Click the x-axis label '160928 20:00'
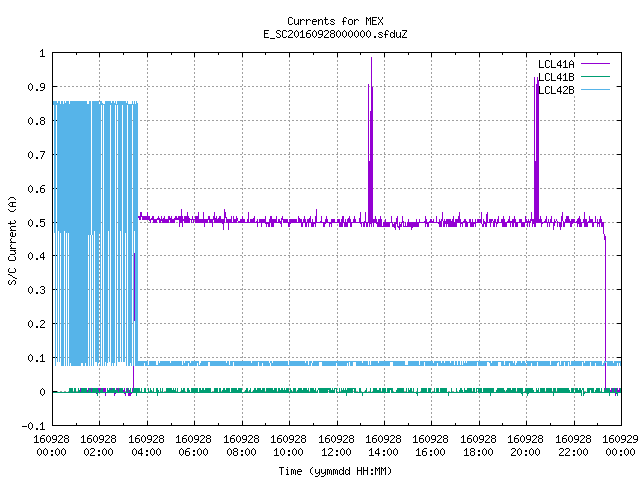The image size is (640, 480). click(x=526, y=446)
